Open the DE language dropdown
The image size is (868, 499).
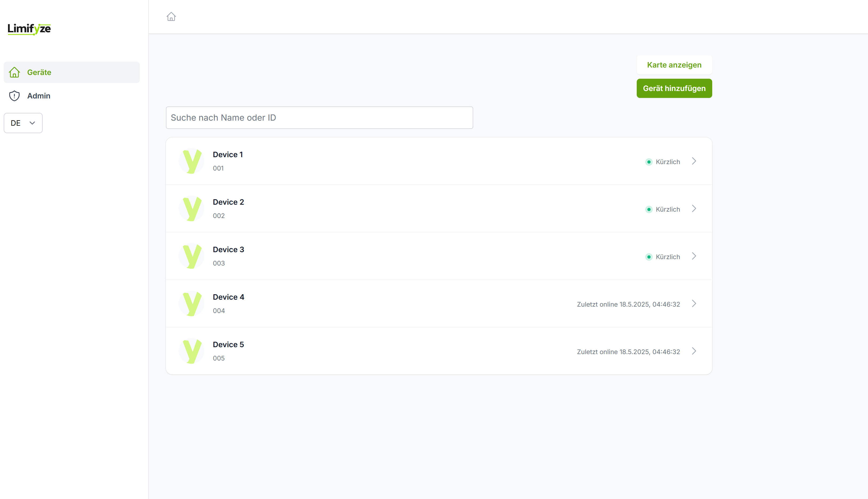click(23, 123)
